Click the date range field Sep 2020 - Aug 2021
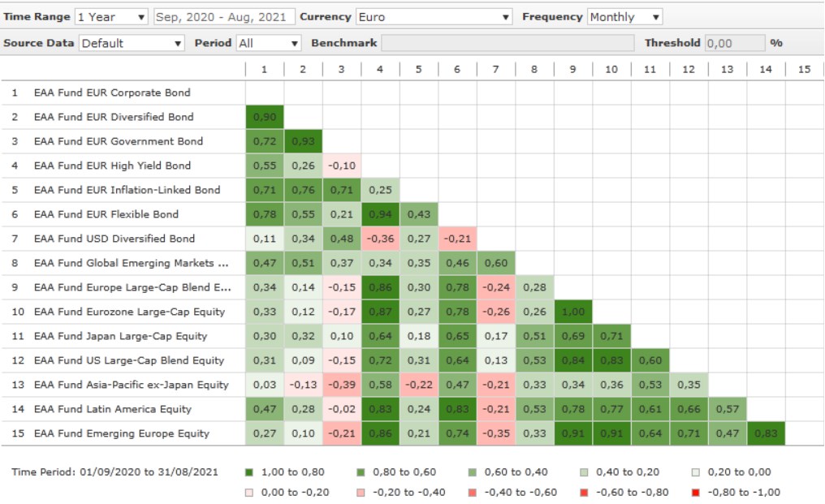Viewport: 825px width, 504px height. tap(222, 17)
